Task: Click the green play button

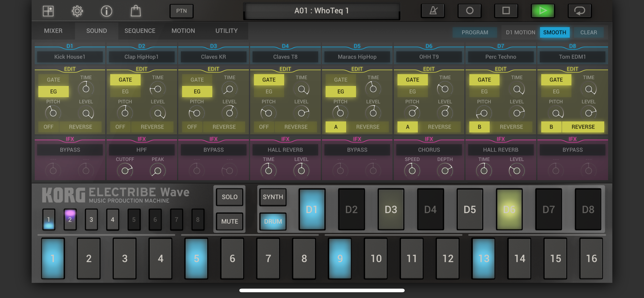Action: (542, 11)
